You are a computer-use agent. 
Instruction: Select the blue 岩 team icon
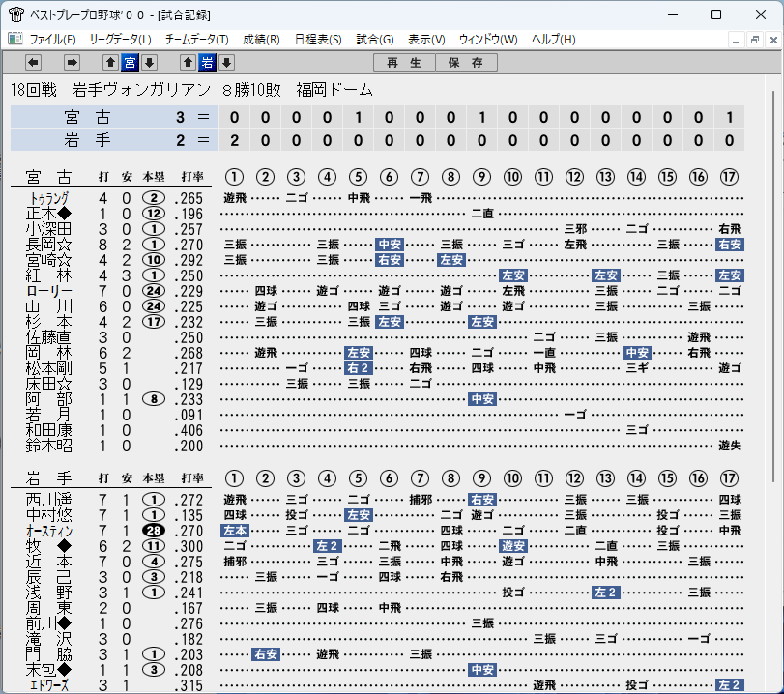coord(207,63)
